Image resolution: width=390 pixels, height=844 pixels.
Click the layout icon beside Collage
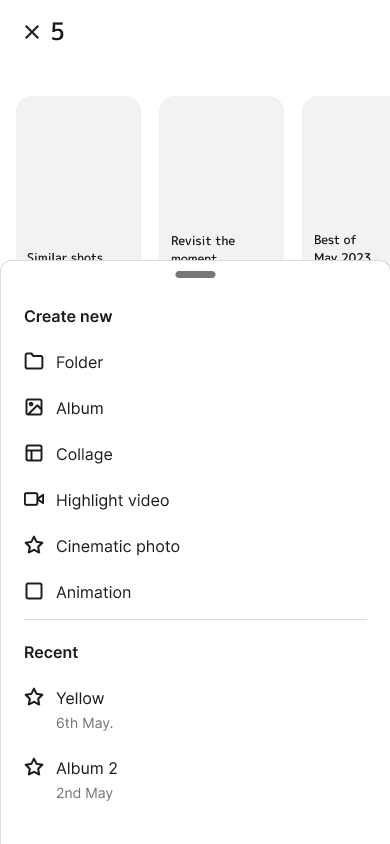(34, 453)
